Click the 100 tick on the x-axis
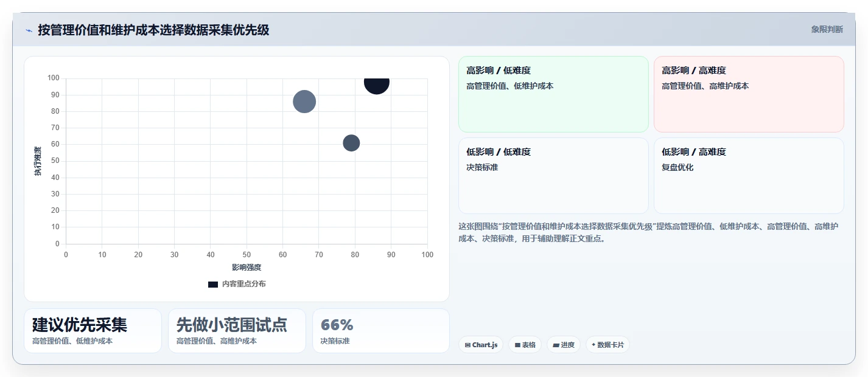Image resolution: width=868 pixels, height=377 pixels. click(427, 255)
